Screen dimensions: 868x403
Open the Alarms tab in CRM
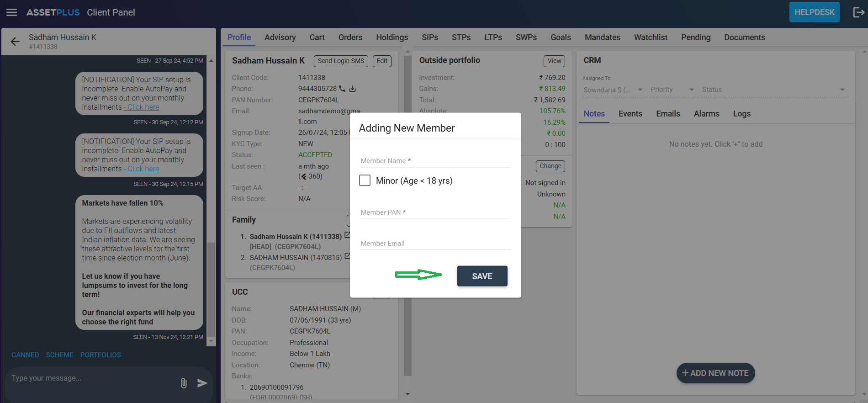706,114
